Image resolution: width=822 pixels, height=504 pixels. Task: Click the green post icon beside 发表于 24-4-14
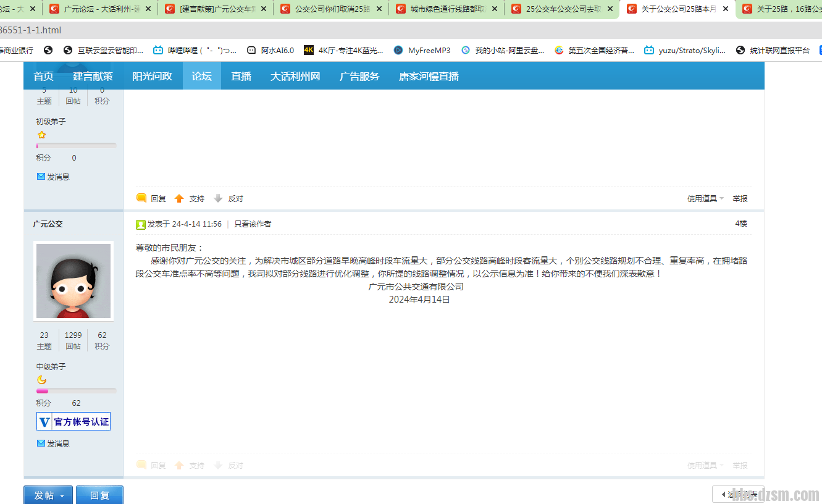click(141, 224)
